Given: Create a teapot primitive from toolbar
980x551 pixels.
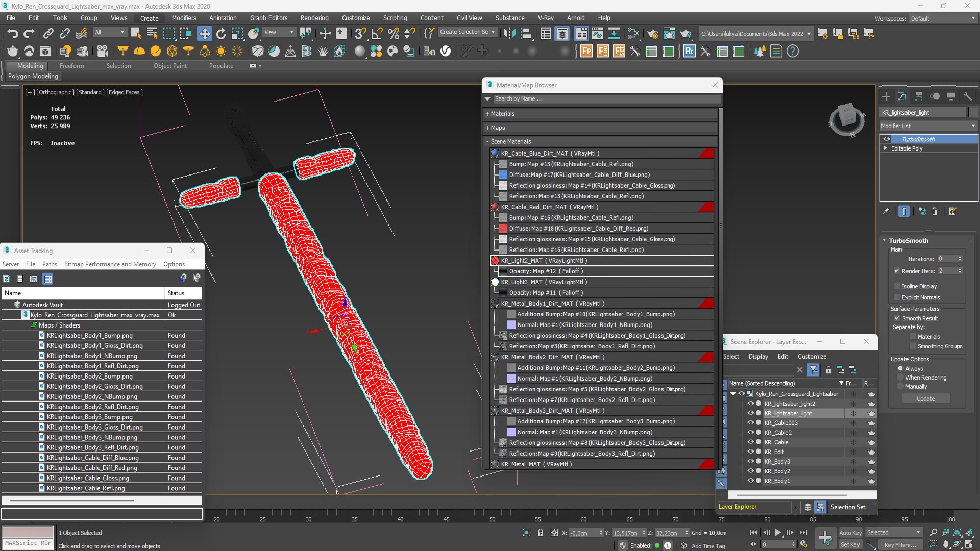Looking at the screenshot, I should click(x=12, y=51).
